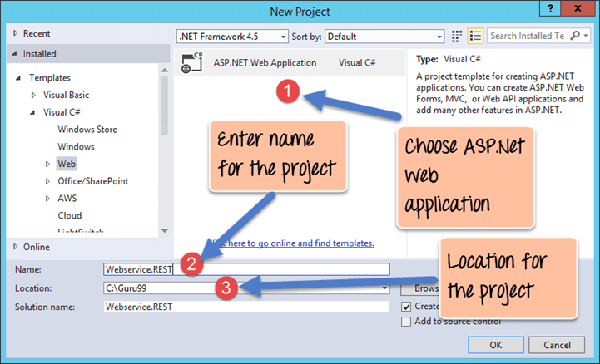Viewport: 600px width, 364px height.
Task: Collapse the Visual C# tree node
Action: pyautogui.click(x=34, y=112)
